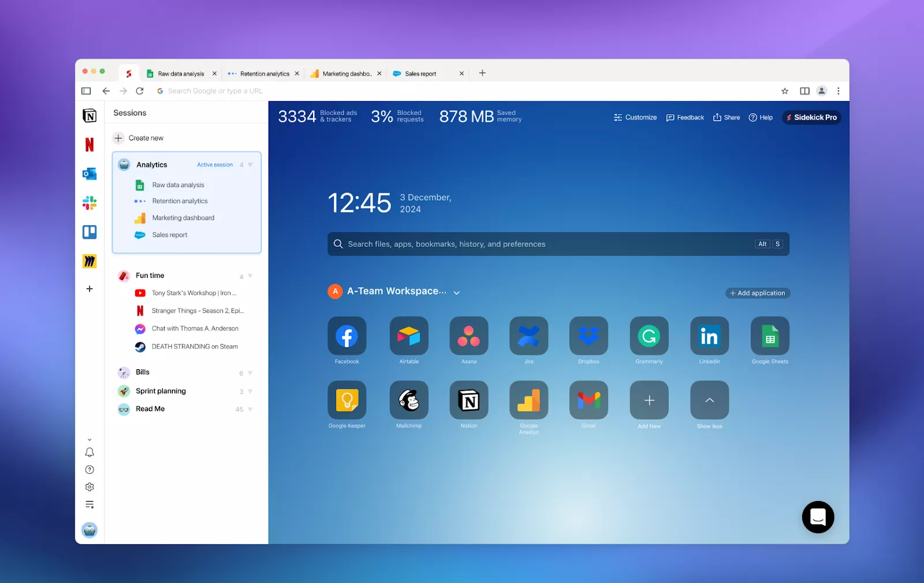This screenshot has width=924, height=583.
Task: Bookmark this page with the star icon
Action: click(x=785, y=91)
